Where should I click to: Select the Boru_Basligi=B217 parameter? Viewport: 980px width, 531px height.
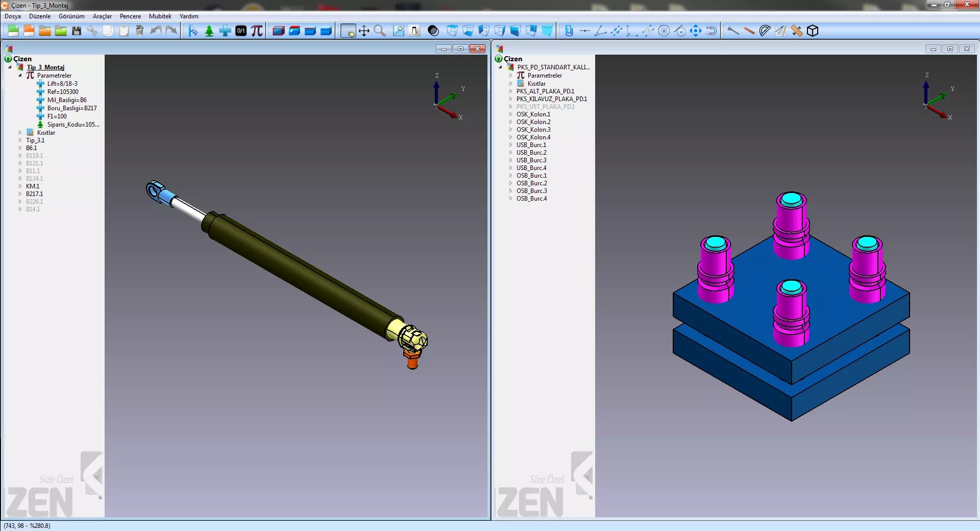coord(72,108)
